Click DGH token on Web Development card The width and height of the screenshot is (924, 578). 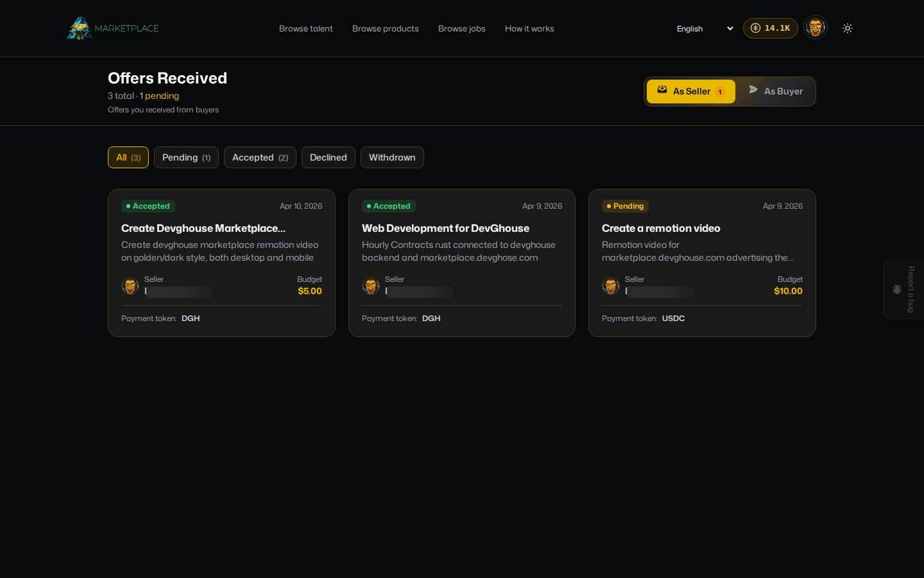(x=431, y=319)
